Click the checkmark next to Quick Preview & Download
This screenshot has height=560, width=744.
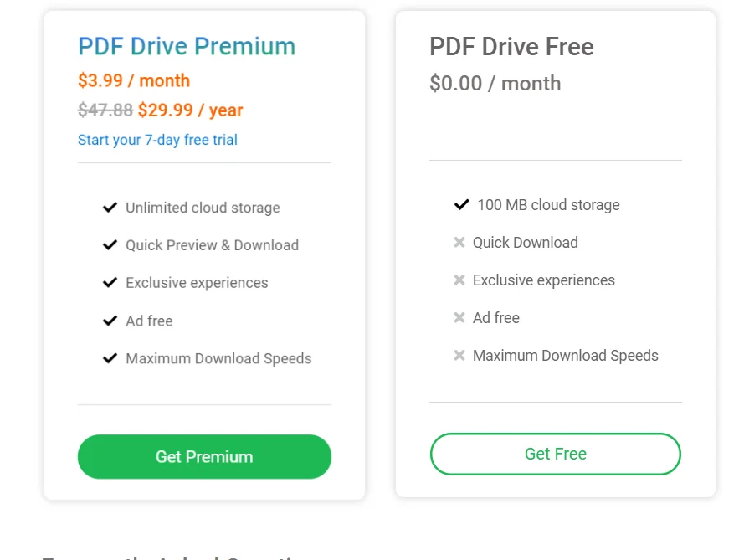point(110,245)
